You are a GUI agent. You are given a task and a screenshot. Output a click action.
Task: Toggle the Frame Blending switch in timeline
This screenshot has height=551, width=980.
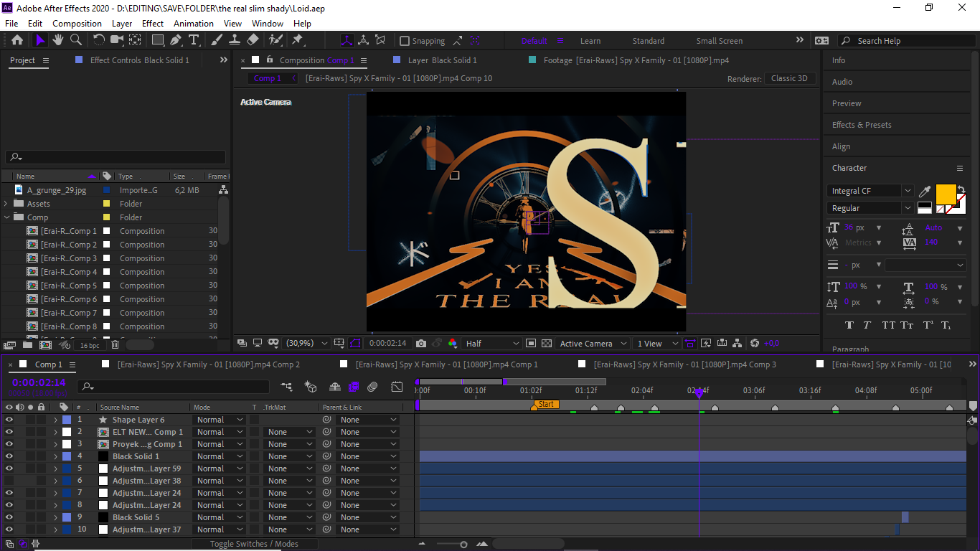pyautogui.click(x=353, y=387)
